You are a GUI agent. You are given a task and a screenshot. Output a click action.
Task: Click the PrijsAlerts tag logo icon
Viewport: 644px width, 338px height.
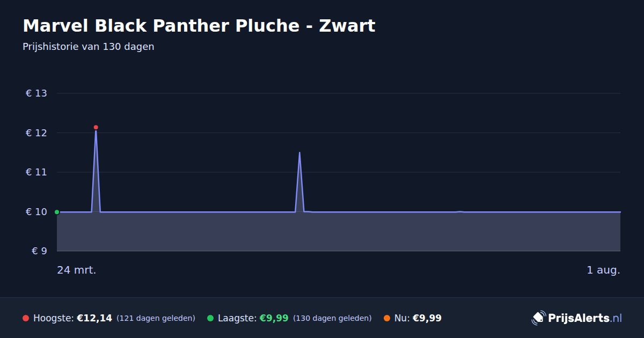(x=538, y=318)
